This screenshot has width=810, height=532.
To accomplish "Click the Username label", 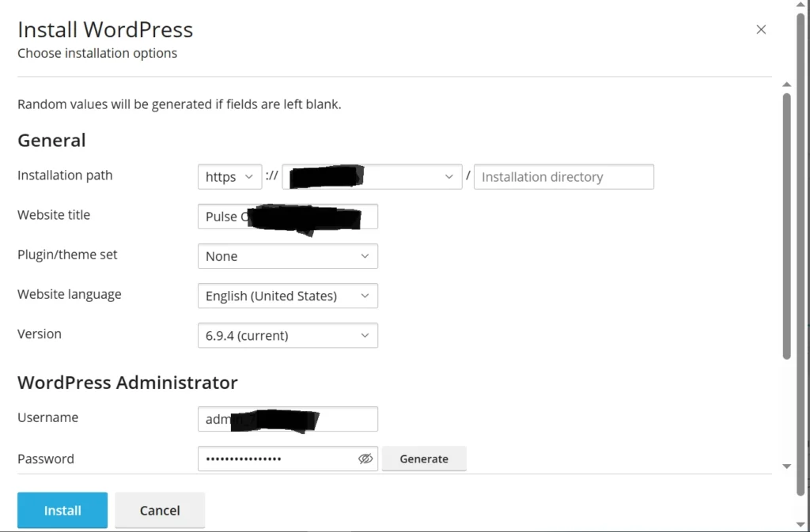I will [48, 417].
